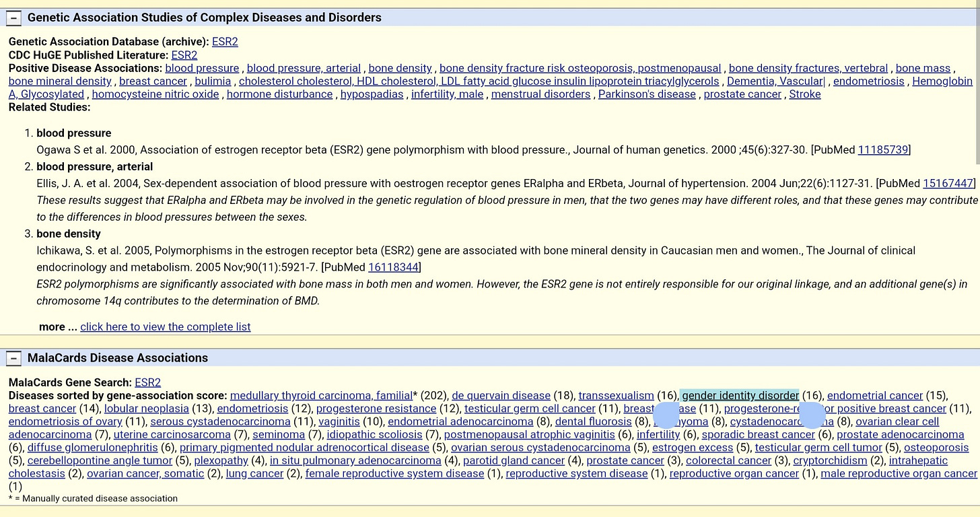Open the 'primary pigmented nodular adrenocortical disease' link
The image size is (980, 517).
[304, 448]
